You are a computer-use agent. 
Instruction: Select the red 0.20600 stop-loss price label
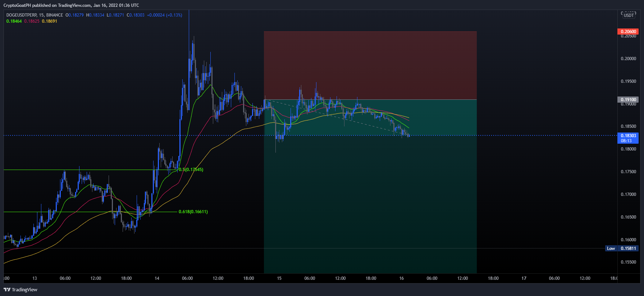point(628,32)
